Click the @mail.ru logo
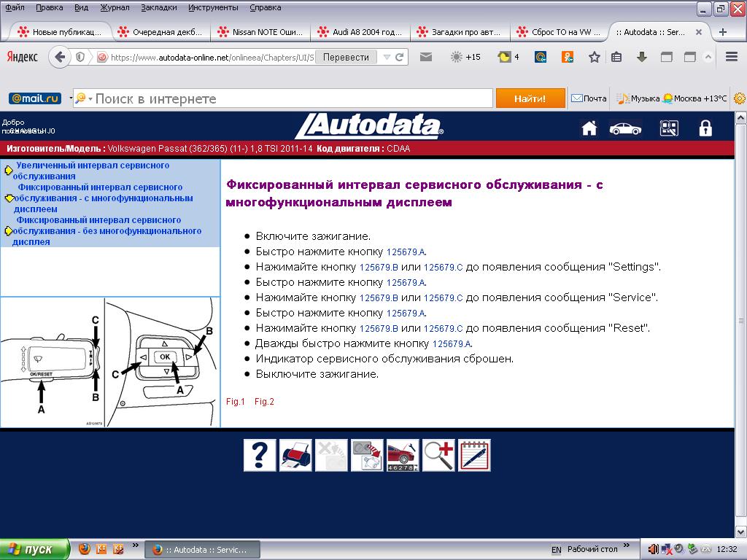The width and height of the screenshot is (747, 560). (x=35, y=98)
